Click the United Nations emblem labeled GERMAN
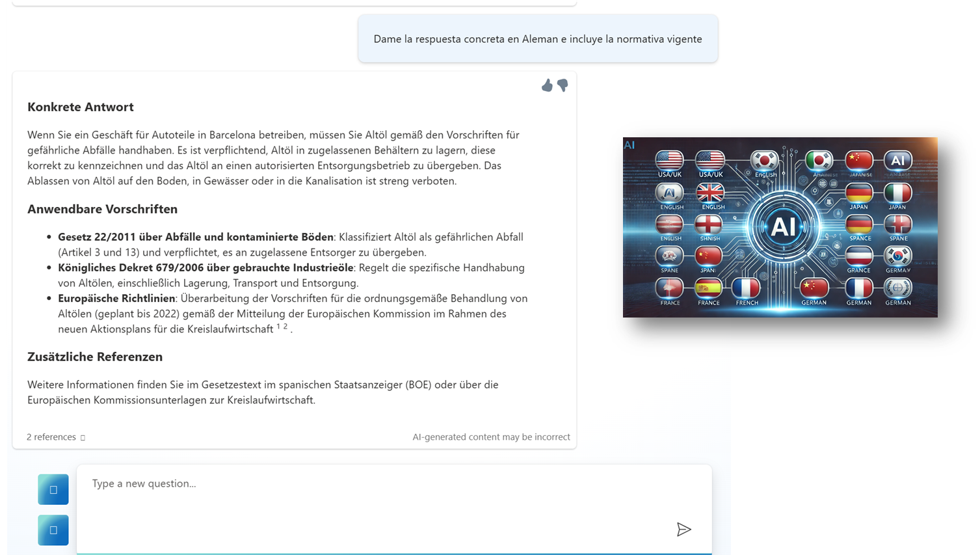The image size is (980, 555). [897, 288]
